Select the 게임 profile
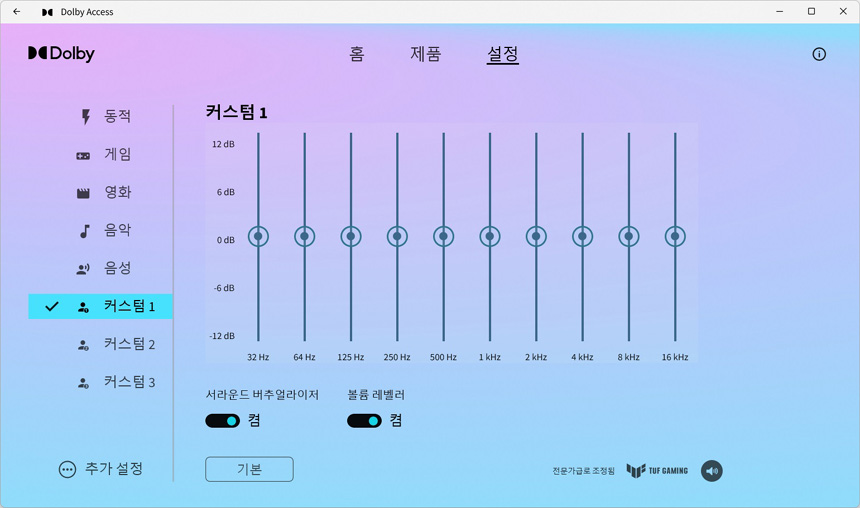 (x=117, y=154)
